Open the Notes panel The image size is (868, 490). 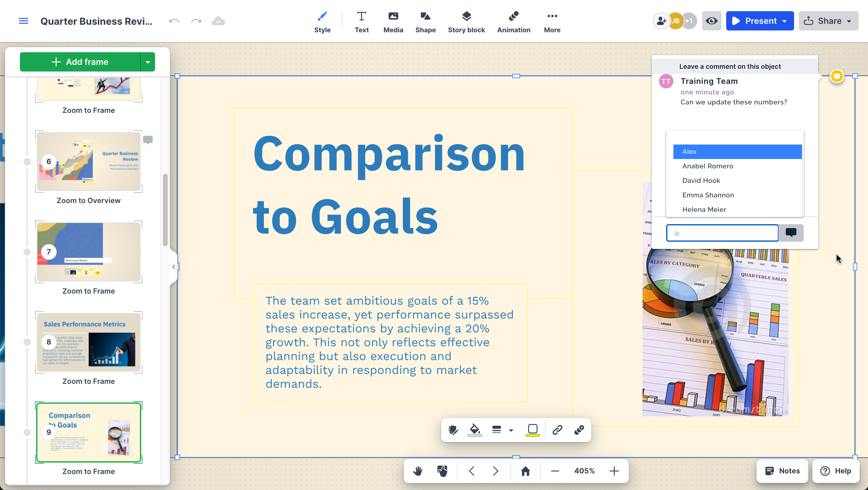pos(782,471)
